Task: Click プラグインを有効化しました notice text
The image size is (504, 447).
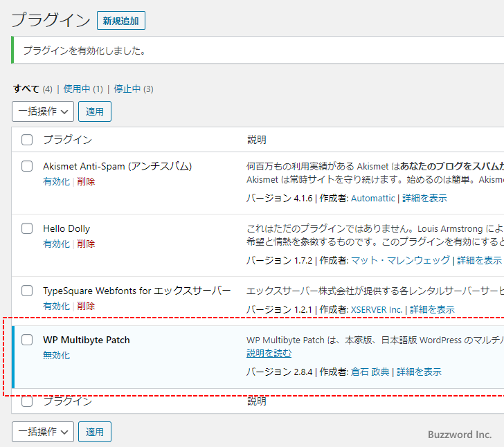Action: [84, 51]
